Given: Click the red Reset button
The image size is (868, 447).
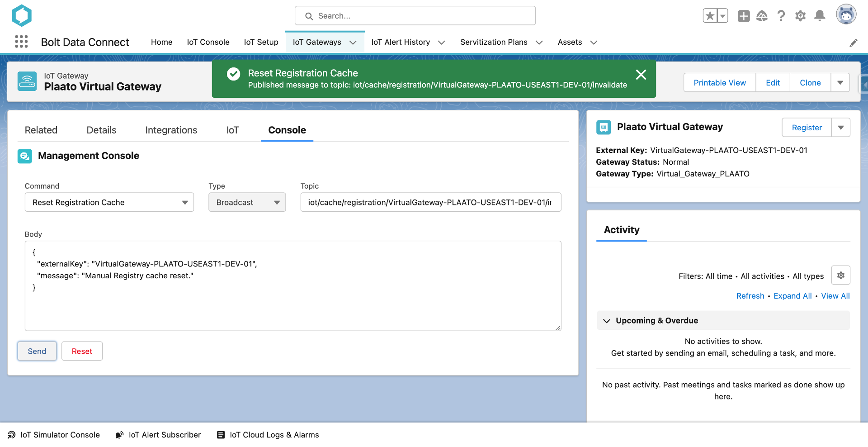Looking at the screenshot, I should click(x=82, y=351).
